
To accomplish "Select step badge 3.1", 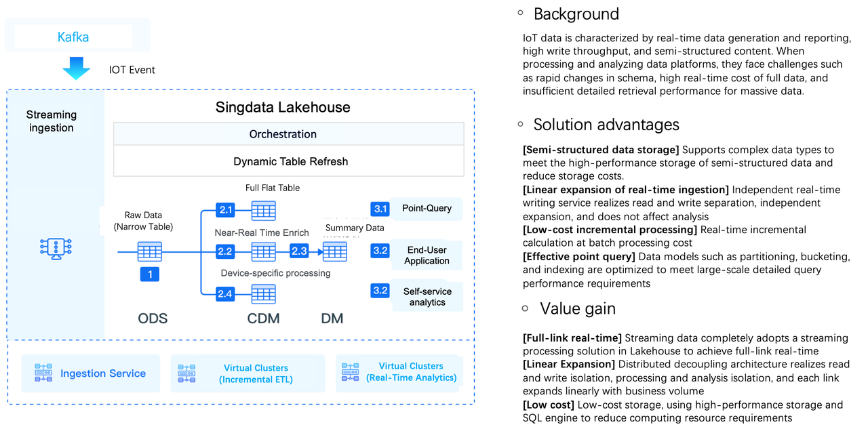I will (x=380, y=209).
